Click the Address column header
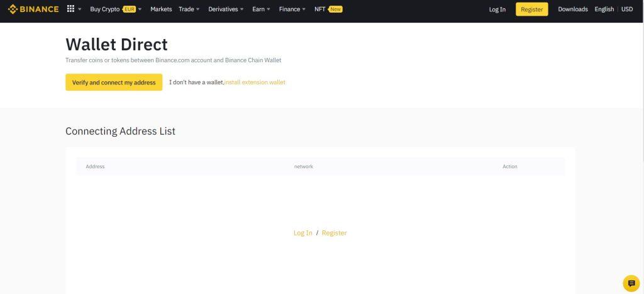644x294 pixels. 95,167
